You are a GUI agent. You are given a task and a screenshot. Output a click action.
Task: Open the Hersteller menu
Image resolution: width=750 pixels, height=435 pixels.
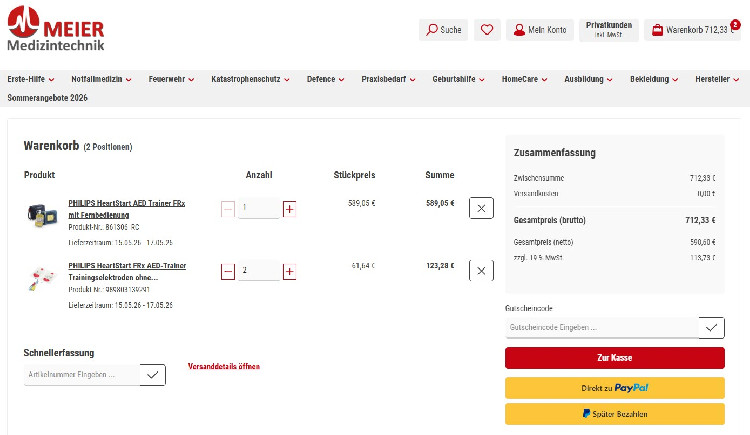point(717,79)
